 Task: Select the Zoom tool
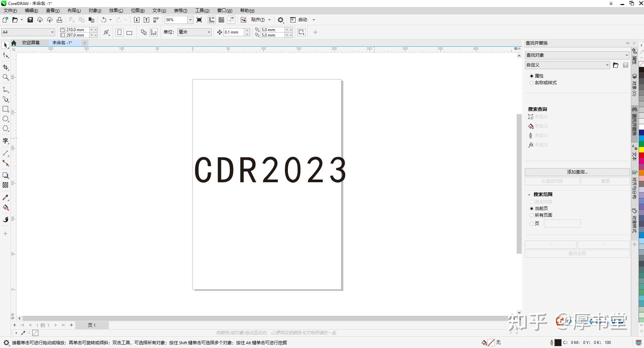[5, 77]
